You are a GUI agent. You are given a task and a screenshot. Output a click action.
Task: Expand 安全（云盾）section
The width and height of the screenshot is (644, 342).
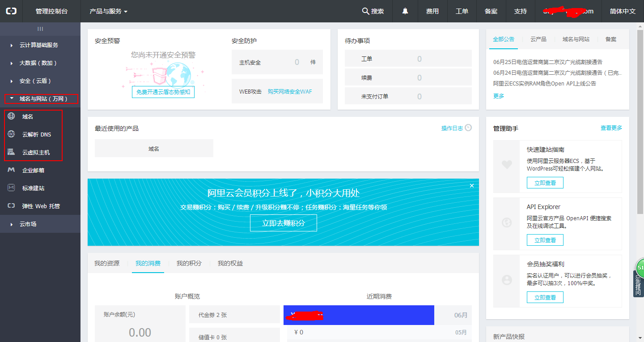(x=40, y=81)
